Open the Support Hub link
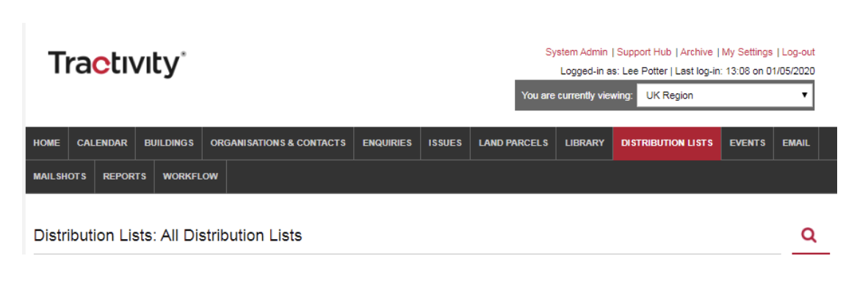Screen dimensions: 868x281 click(644, 52)
